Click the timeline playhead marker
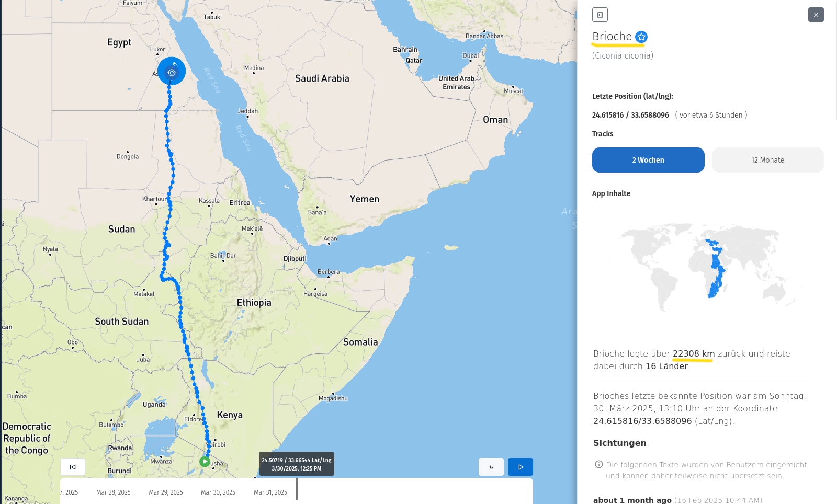The height and width of the screenshot is (504, 837). [x=297, y=489]
